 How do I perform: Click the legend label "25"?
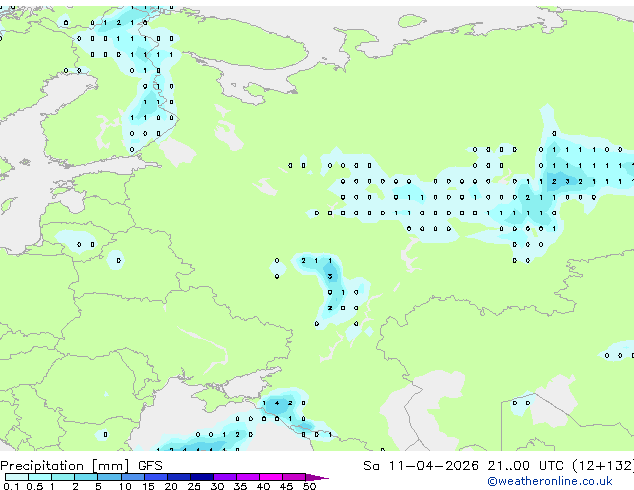(x=194, y=486)
